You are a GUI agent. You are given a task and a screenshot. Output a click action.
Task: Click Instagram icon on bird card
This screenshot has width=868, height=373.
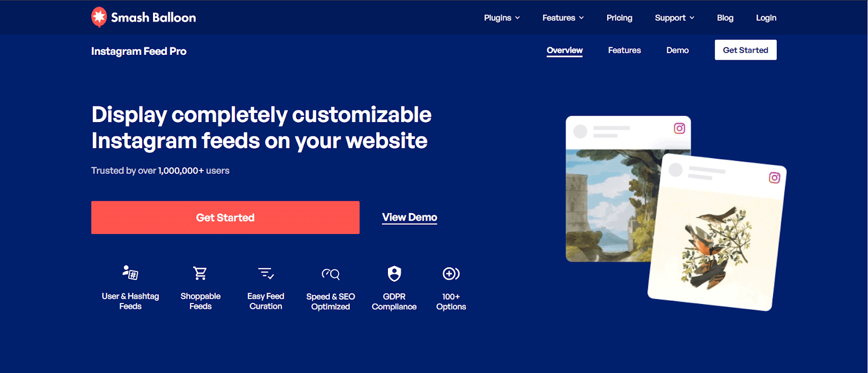[x=774, y=178]
